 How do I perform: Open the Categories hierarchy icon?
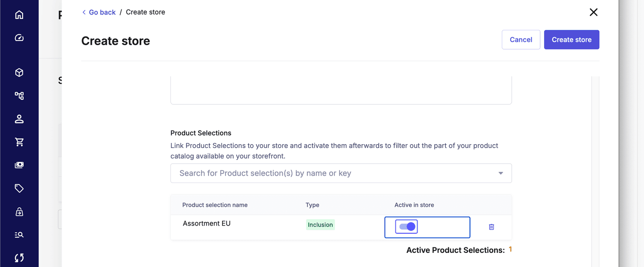[x=19, y=96]
